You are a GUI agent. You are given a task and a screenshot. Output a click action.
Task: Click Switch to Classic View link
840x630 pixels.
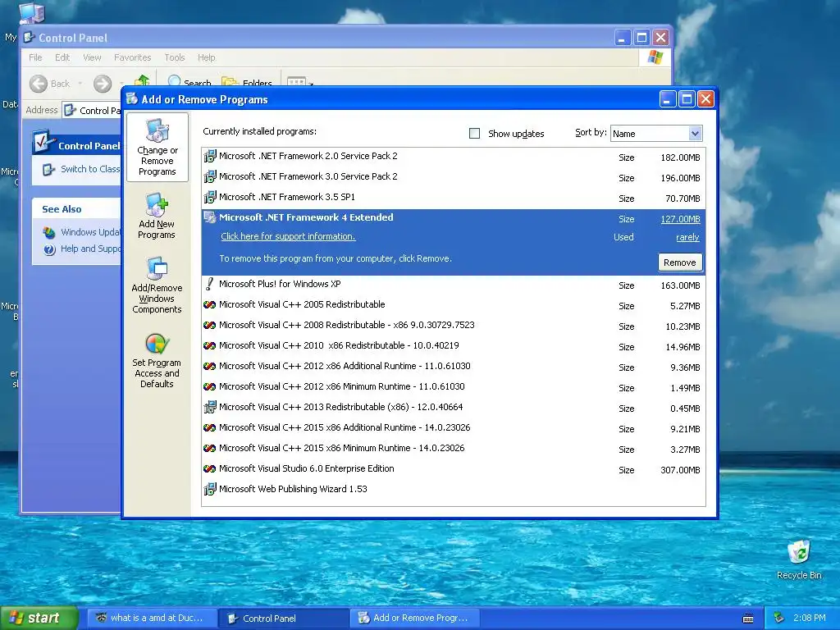(x=90, y=169)
